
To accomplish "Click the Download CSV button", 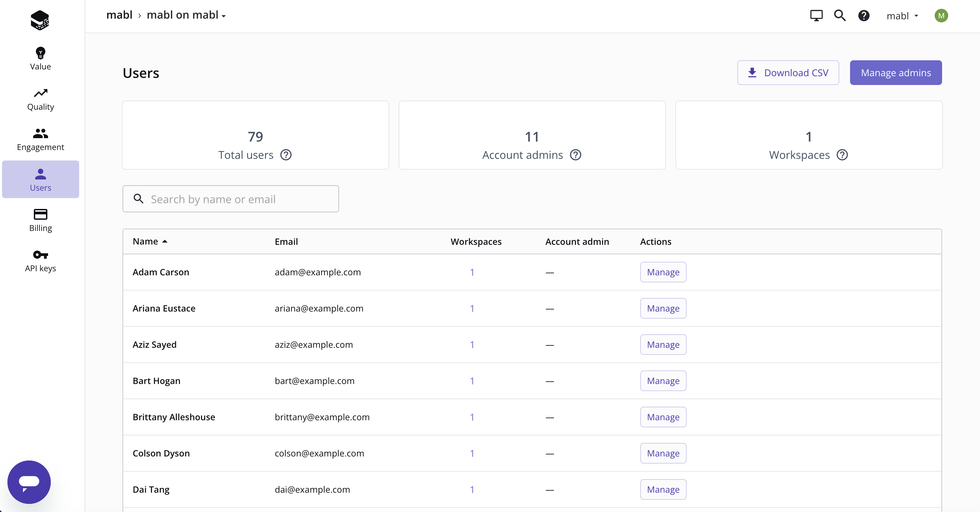I will point(788,73).
